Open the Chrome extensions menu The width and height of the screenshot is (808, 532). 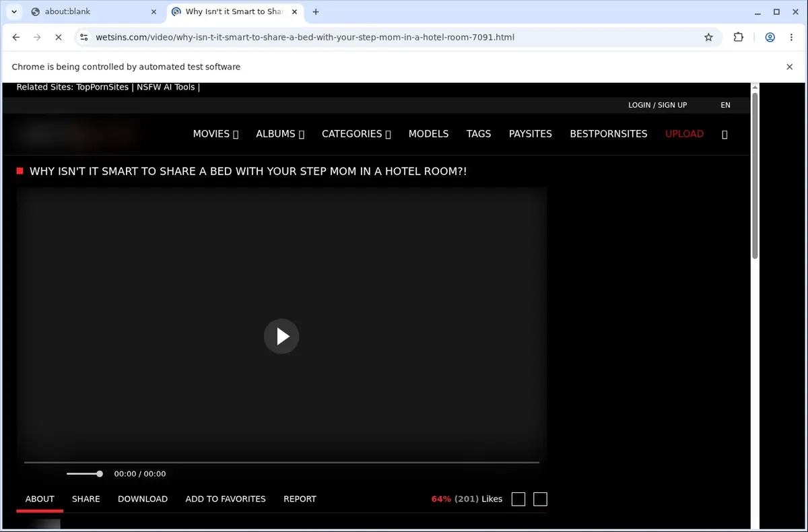pos(739,37)
